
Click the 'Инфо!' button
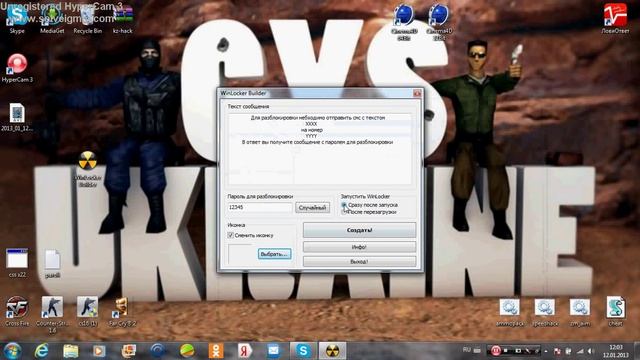(359, 247)
